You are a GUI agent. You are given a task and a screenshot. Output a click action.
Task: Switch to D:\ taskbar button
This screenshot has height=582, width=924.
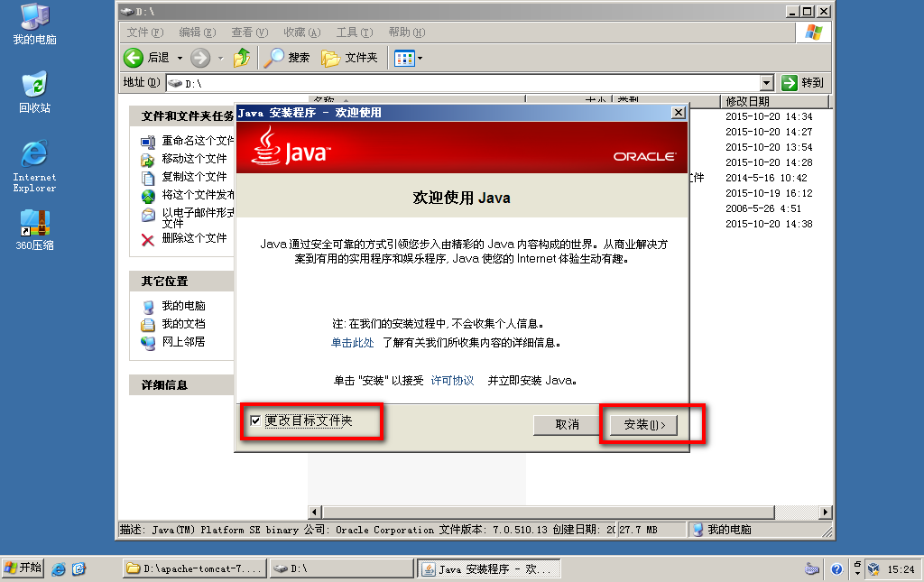point(342,569)
